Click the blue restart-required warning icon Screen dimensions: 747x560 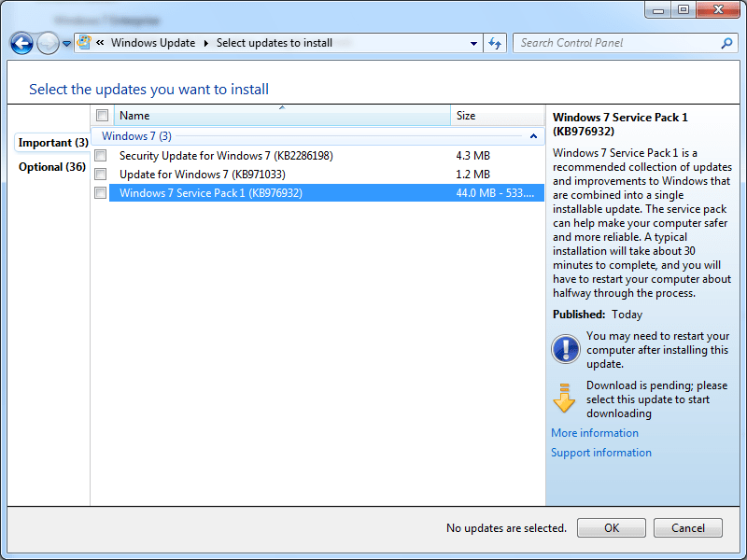[566, 350]
